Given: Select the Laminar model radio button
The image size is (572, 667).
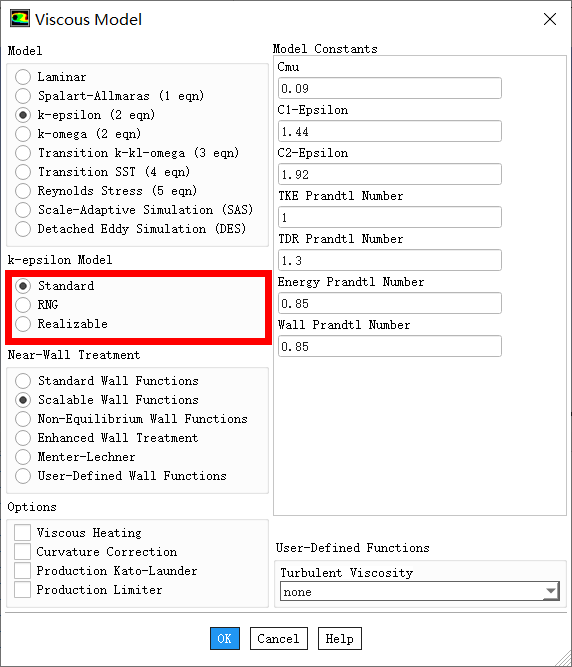Looking at the screenshot, I should [x=23, y=77].
